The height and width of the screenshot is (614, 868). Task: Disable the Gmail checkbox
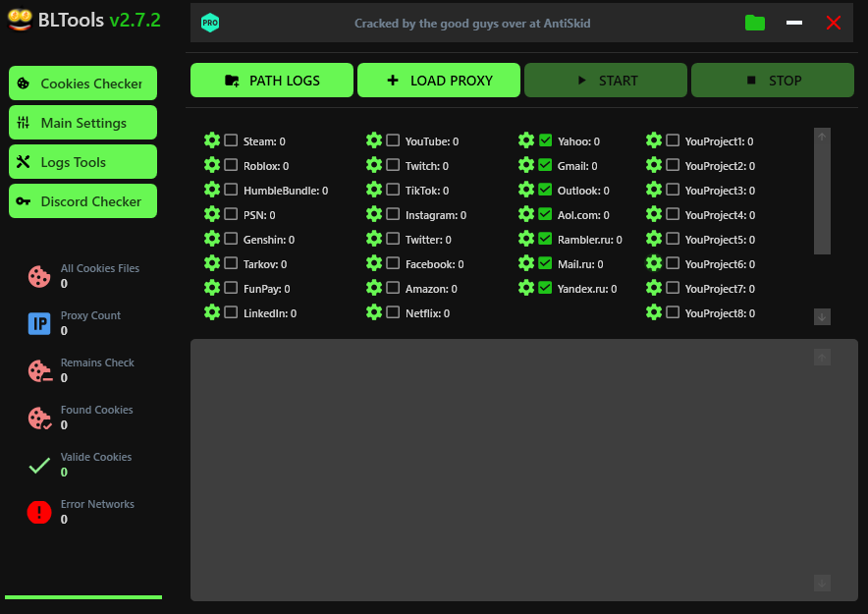(x=545, y=165)
